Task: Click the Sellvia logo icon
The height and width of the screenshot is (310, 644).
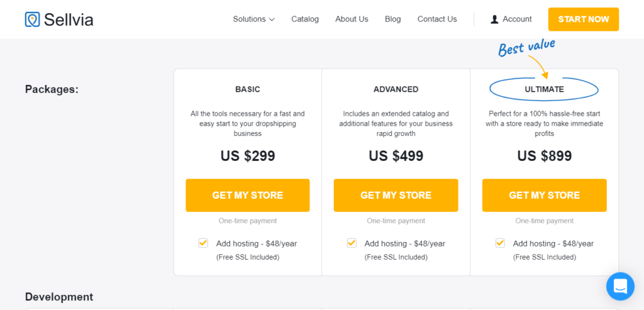Action: click(x=32, y=19)
